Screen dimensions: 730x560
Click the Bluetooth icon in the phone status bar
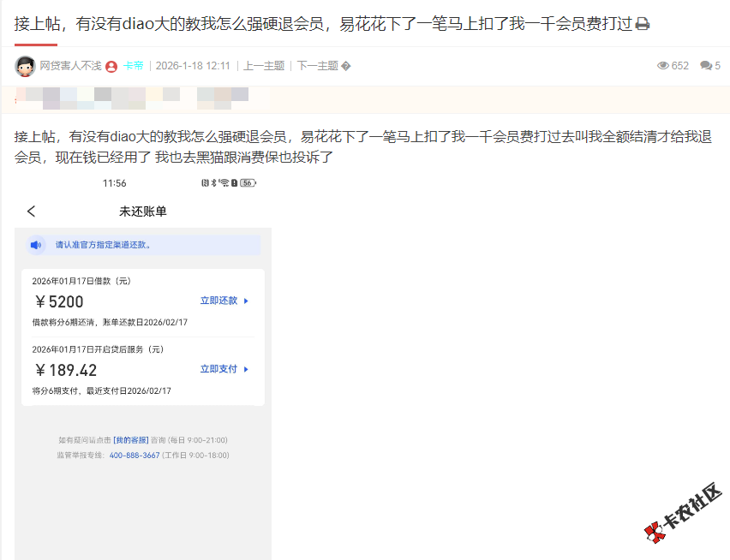point(213,182)
